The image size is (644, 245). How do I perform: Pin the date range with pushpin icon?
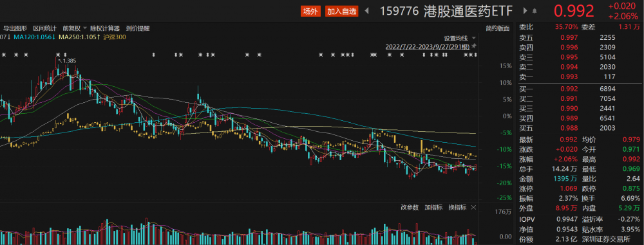473,46
